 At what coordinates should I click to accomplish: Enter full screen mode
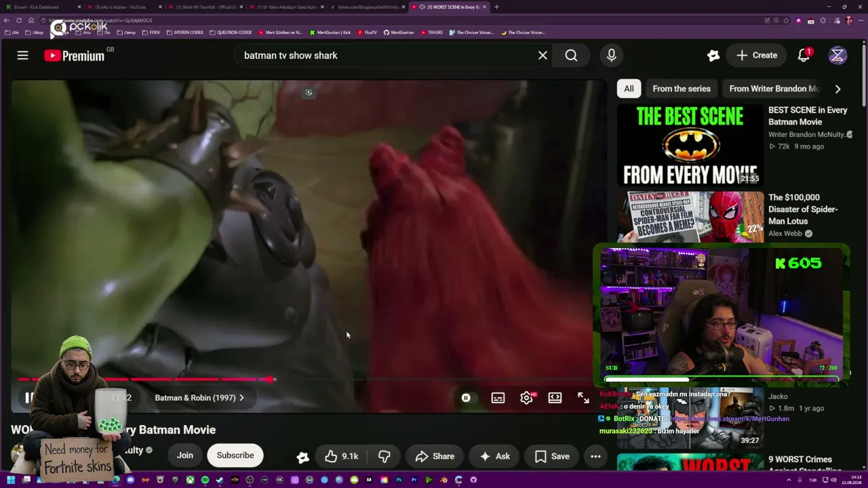[x=583, y=398]
